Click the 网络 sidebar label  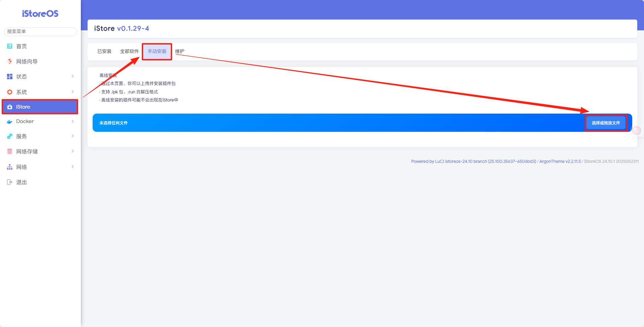tap(22, 167)
